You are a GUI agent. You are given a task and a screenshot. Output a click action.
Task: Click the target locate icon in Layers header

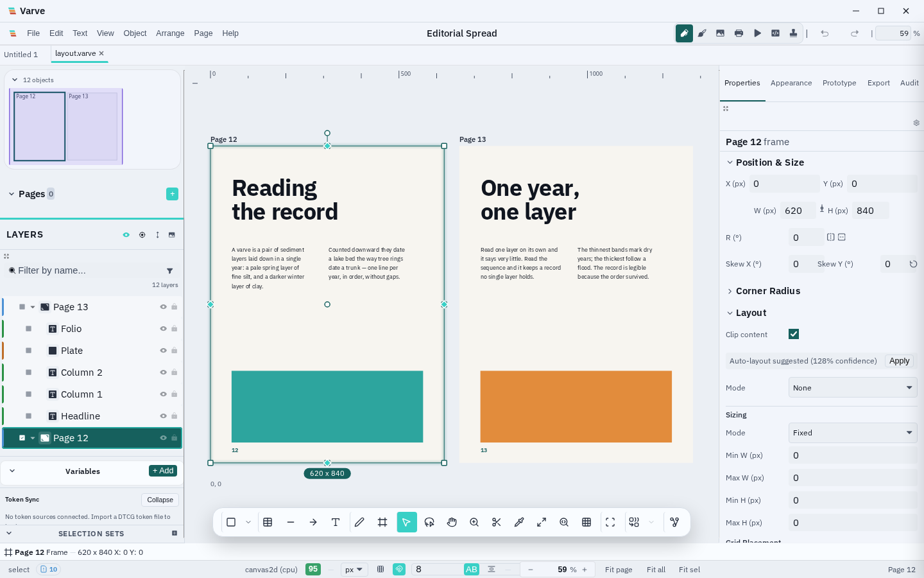click(142, 235)
